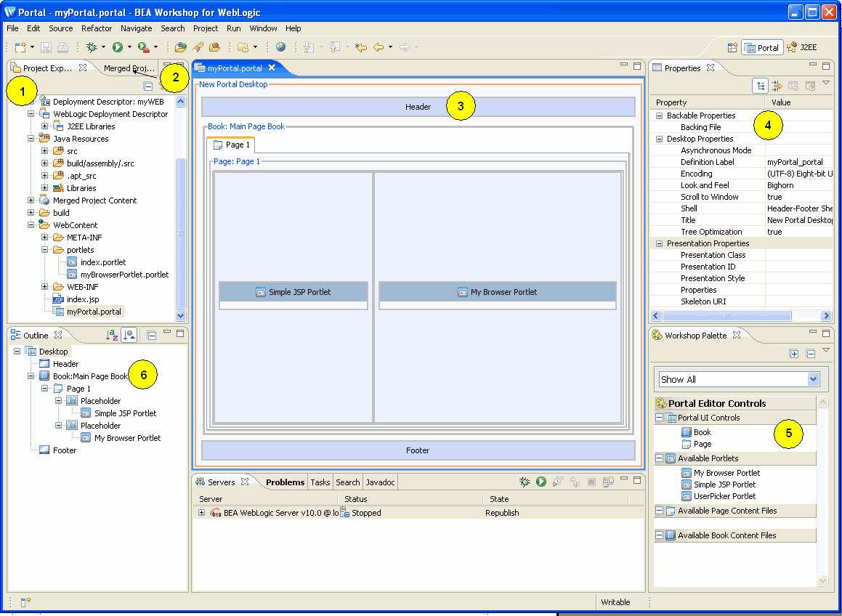Viewport: 842px width, 616px height.
Task: Create a new item via the New toolbar icon
Action: tap(19, 46)
